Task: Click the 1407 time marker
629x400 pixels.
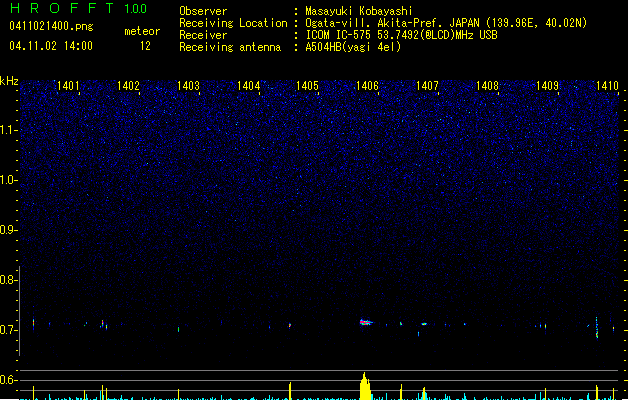Action: 427,86
